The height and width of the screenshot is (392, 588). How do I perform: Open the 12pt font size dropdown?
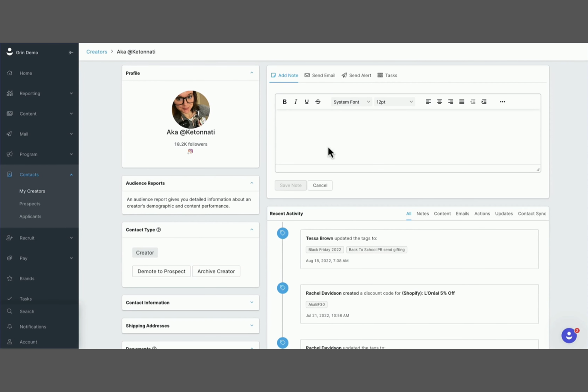(394, 102)
